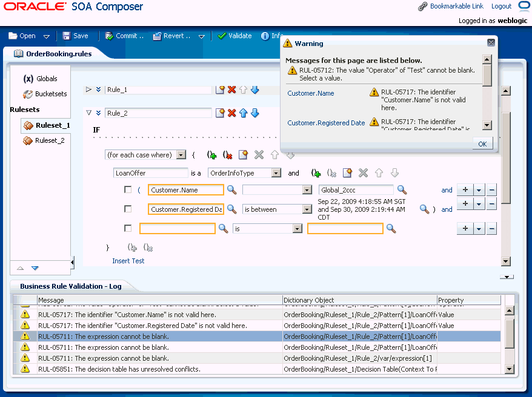Open the 'is' operator dropdown
This screenshot has width=532, height=397.
coord(298,229)
